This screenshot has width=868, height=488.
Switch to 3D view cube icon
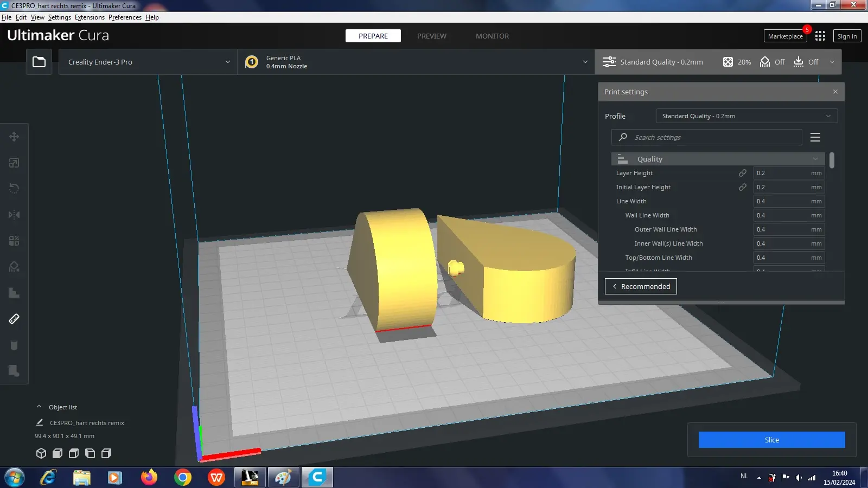coord(41,453)
